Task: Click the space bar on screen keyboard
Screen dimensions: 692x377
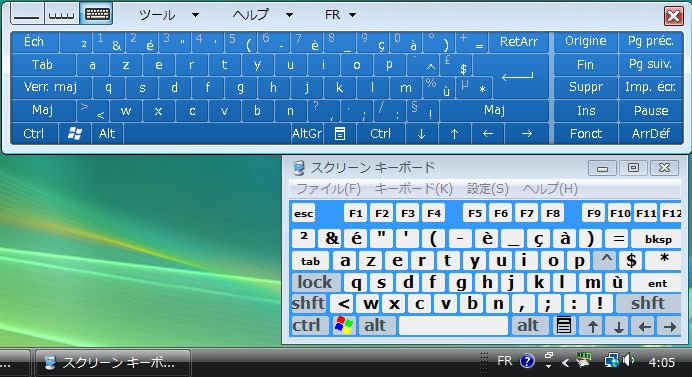Action: [453, 325]
